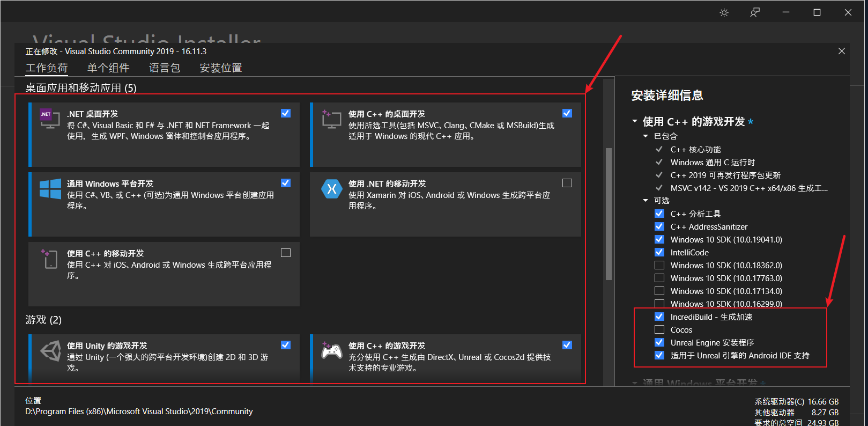Check the Cocos component
The height and width of the screenshot is (426, 868).
[x=659, y=329]
